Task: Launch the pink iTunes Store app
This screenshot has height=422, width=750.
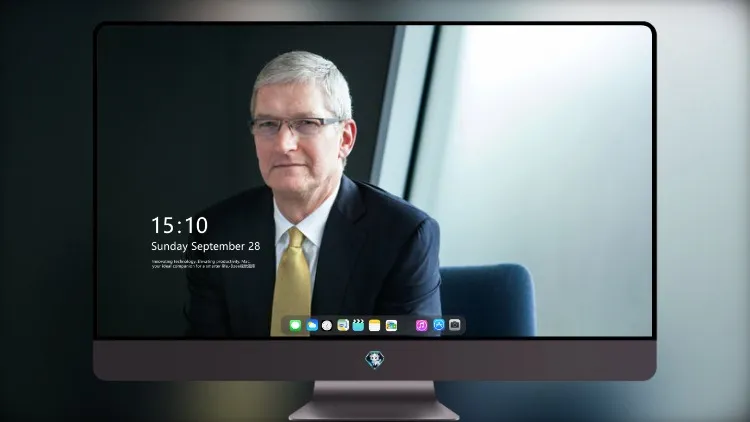Action: point(421,325)
